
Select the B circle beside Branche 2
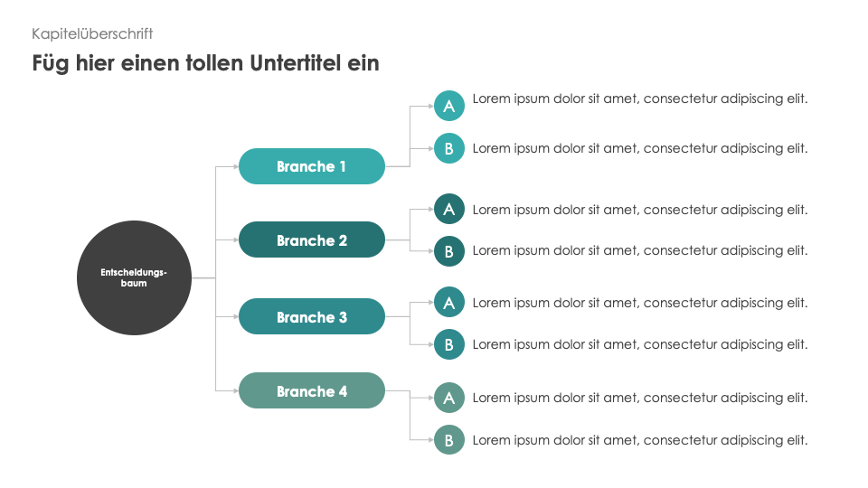coord(449,251)
